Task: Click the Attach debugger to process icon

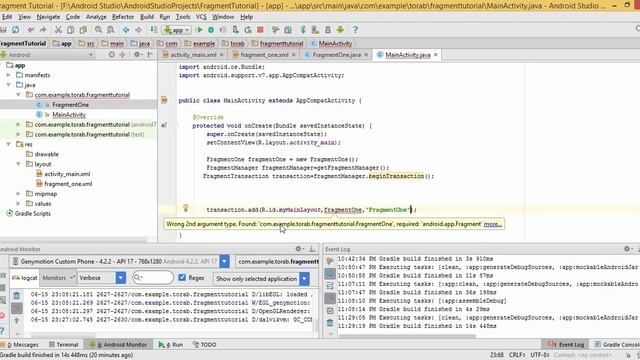Action: pyautogui.click(x=236, y=30)
